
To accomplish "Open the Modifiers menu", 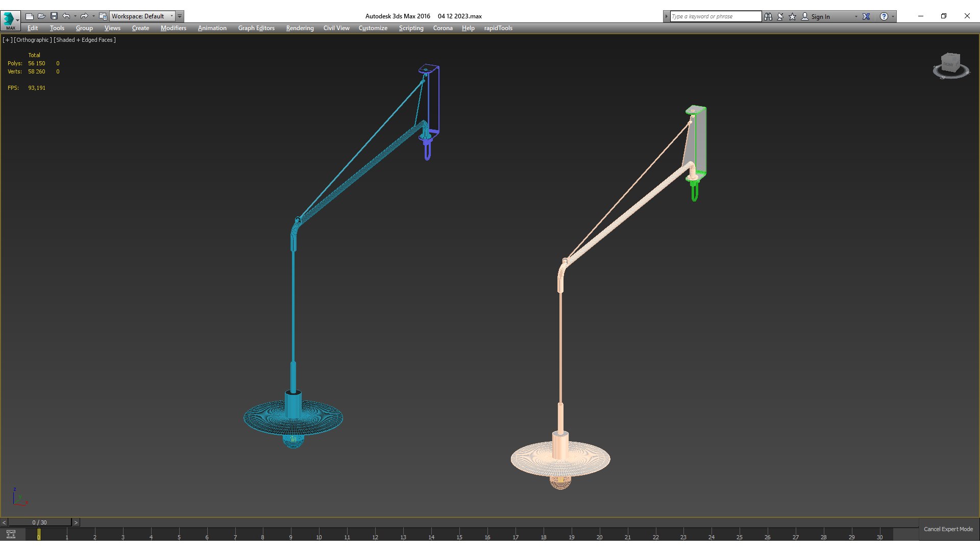I will pyautogui.click(x=173, y=28).
